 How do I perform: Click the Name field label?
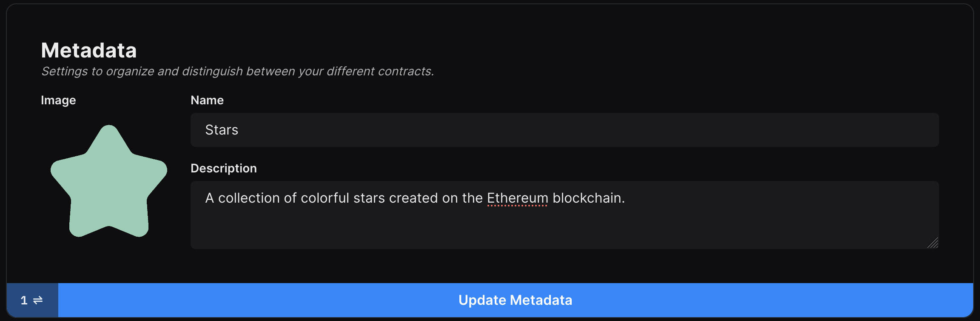pos(207,100)
